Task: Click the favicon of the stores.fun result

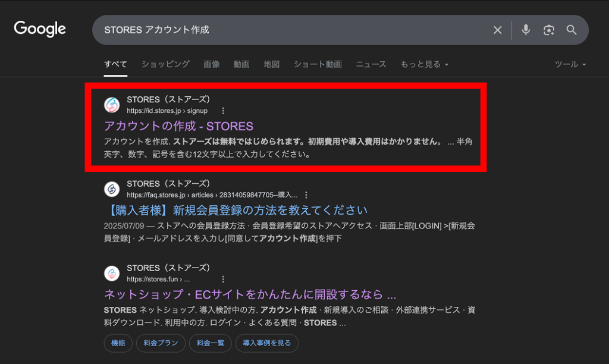Action: click(x=112, y=274)
